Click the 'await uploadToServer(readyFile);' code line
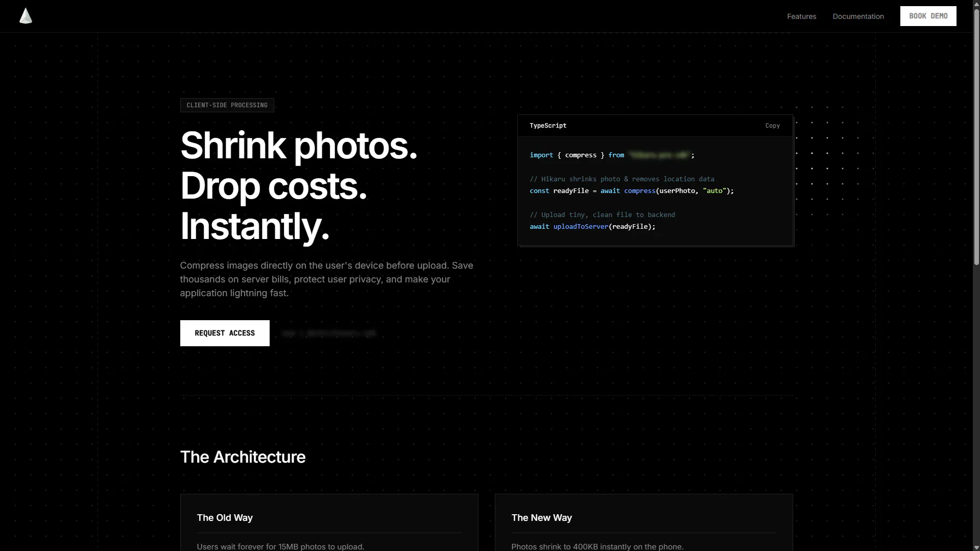 tap(592, 227)
